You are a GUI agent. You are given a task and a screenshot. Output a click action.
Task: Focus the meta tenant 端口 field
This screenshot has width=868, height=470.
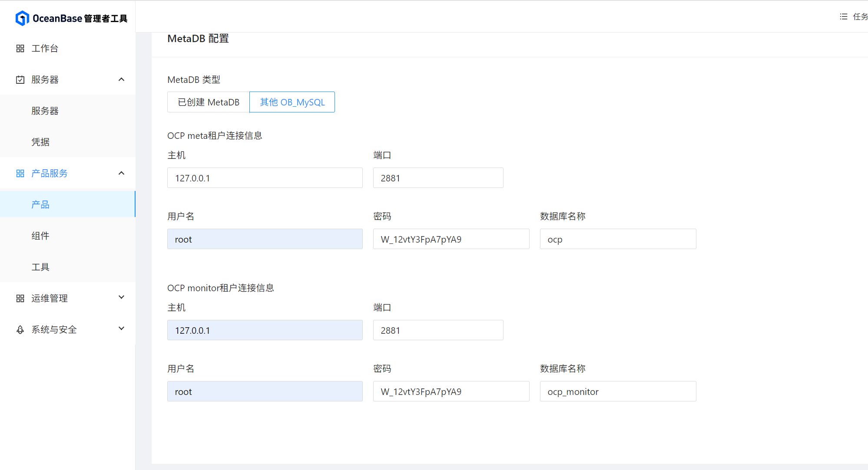(438, 178)
